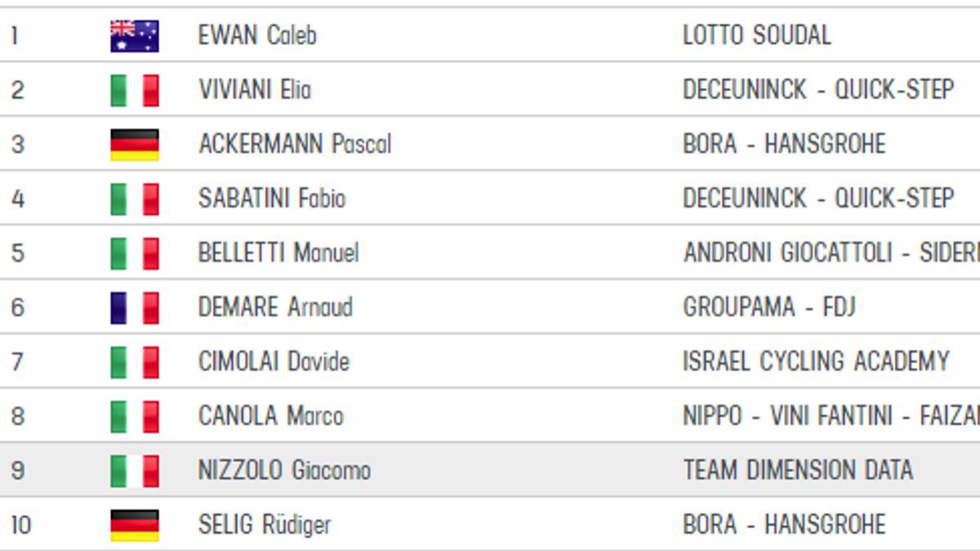This screenshot has height=551, width=980.
Task: Click the Italian flag next to Viviani Elia
Action: (135, 91)
